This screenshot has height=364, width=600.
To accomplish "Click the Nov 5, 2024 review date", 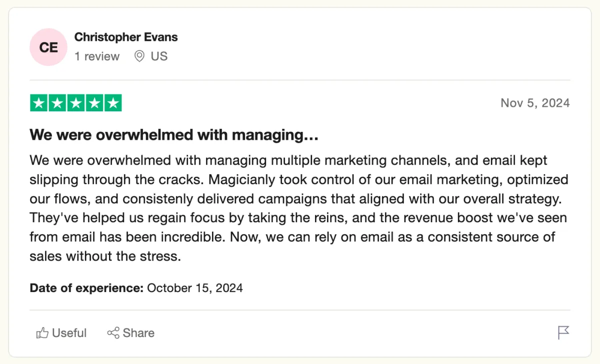I will pos(535,103).
